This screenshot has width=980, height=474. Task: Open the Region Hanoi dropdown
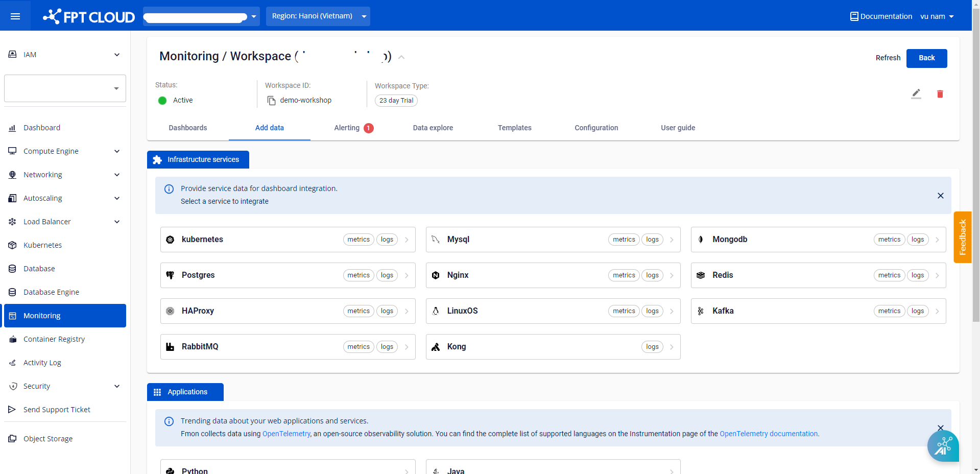[x=318, y=16]
